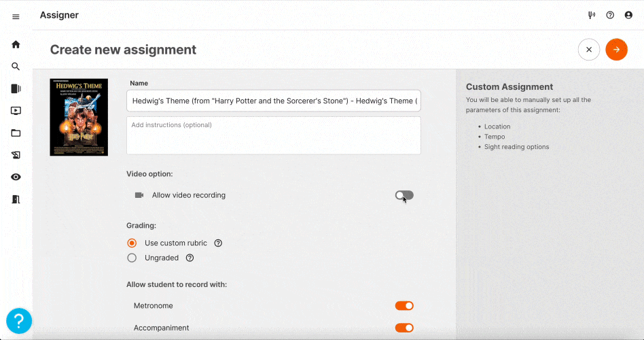644x340 pixels.
Task: Disable the Accompaniment toggle
Action: pos(404,328)
